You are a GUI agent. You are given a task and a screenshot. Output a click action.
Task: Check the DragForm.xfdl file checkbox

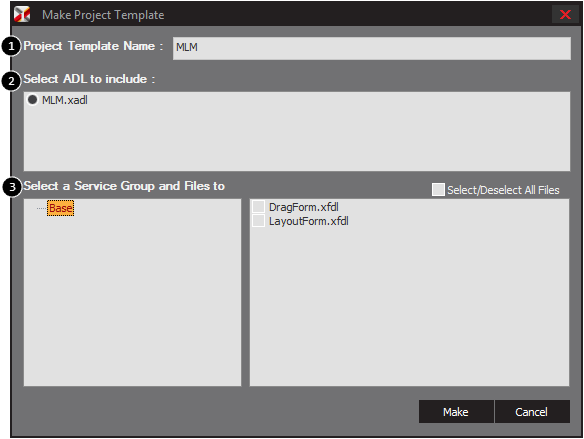click(x=258, y=207)
